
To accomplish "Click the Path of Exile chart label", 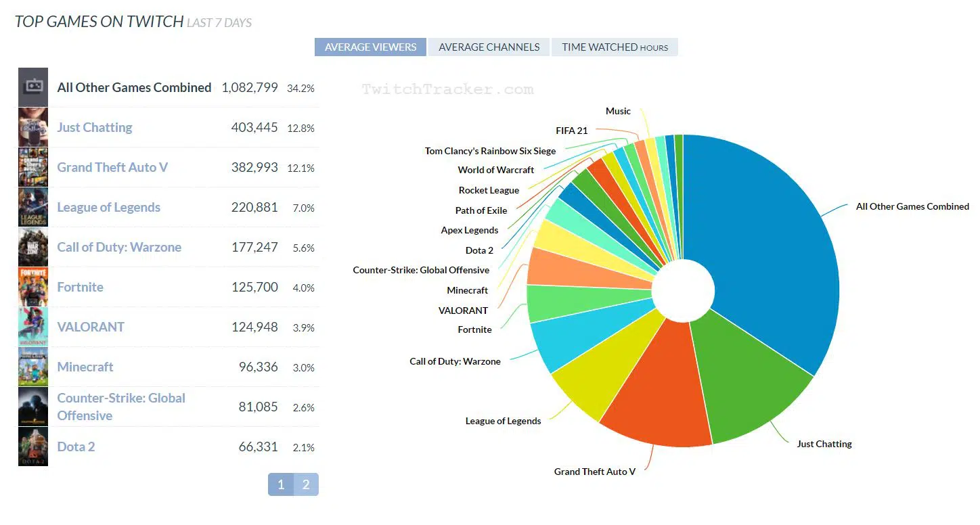I will 481,210.
